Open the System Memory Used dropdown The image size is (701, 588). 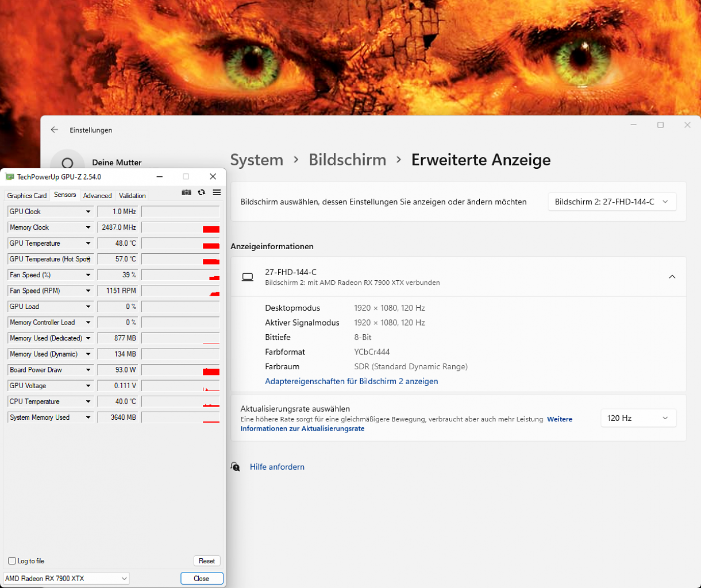point(88,417)
